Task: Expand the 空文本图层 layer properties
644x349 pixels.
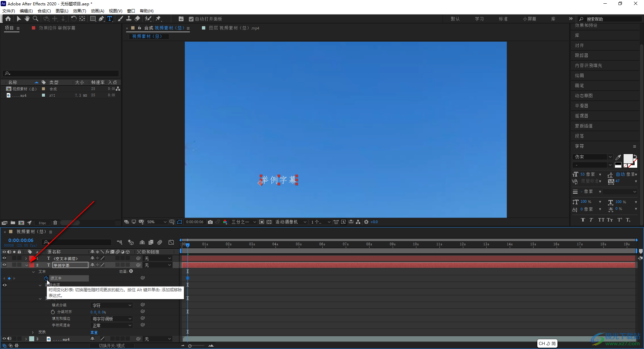Action: pos(26,258)
